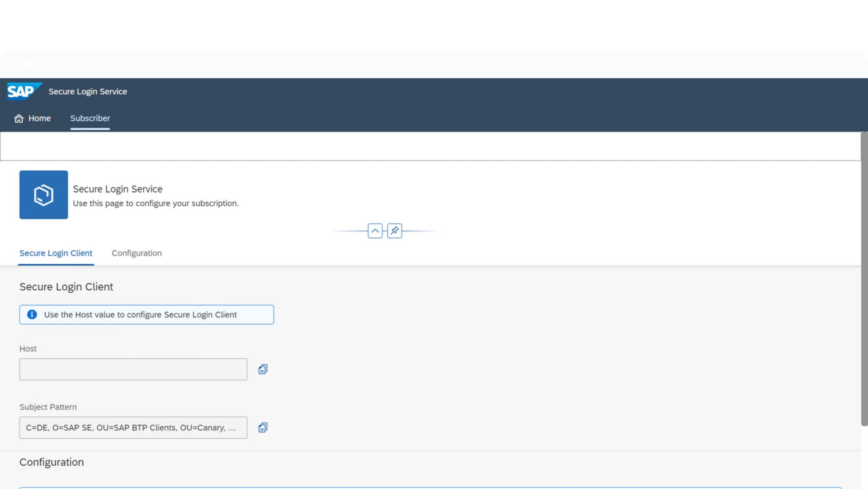The image size is (868, 489).
Task: Click the blue info icon in the message strip
Action: 32,314
